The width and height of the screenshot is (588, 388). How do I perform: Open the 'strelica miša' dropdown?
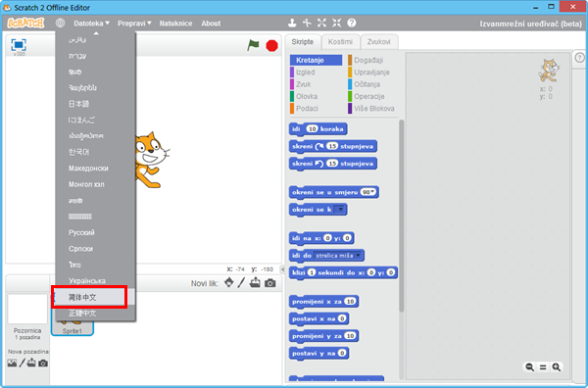[x=338, y=256]
